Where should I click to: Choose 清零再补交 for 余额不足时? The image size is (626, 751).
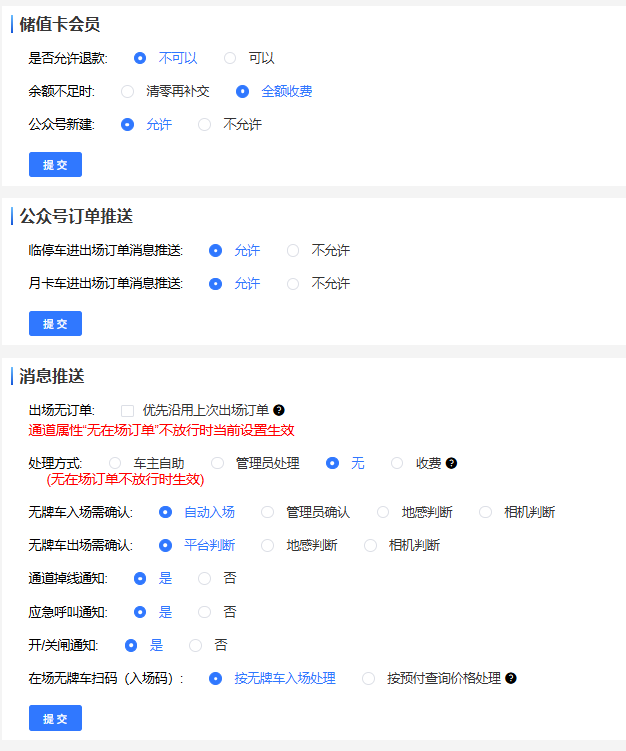point(127,91)
